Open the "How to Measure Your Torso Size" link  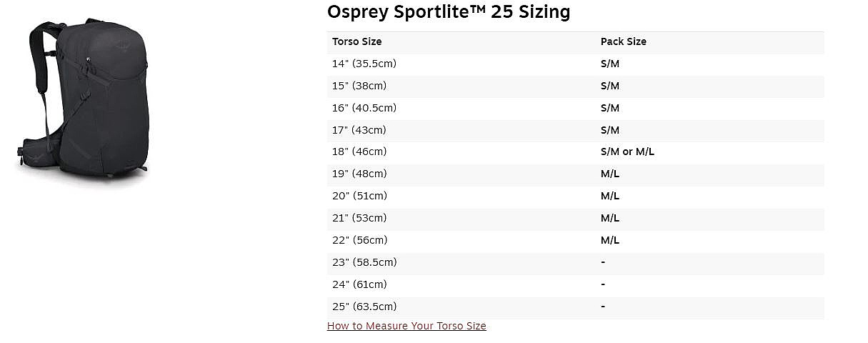(406, 326)
